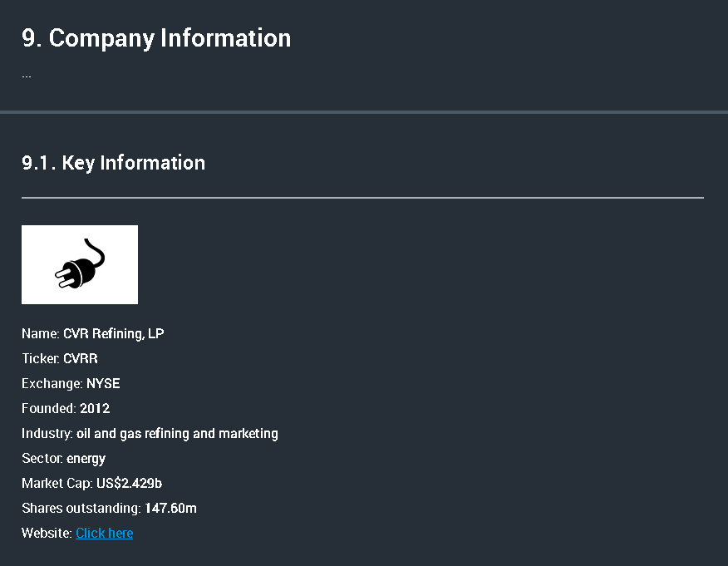Select the 'energy' sector value

86,458
